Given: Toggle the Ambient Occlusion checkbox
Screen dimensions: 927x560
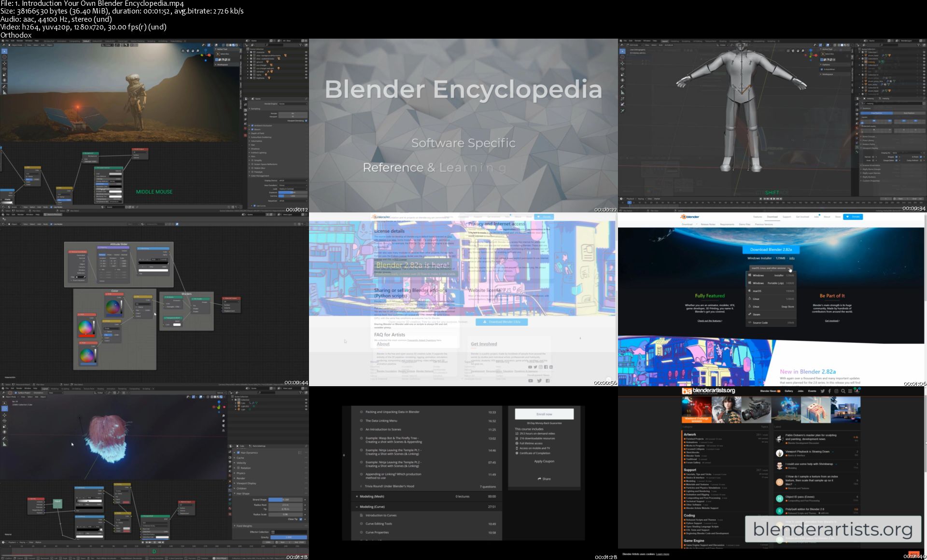Looking at the screenshot, I should point(253,126).
